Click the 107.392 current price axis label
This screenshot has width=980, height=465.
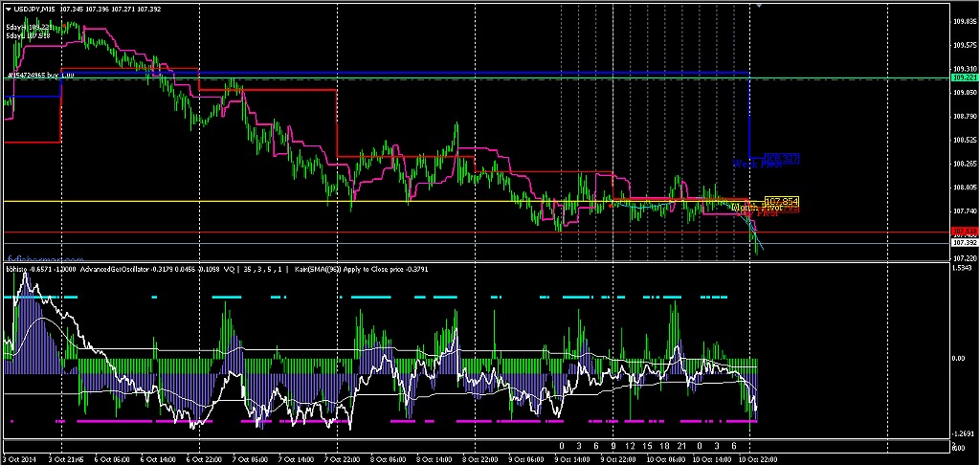tap(964, 243)
